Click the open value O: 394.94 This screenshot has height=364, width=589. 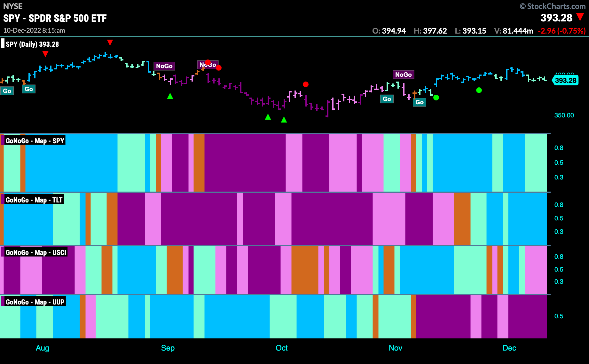click(389, 31)
